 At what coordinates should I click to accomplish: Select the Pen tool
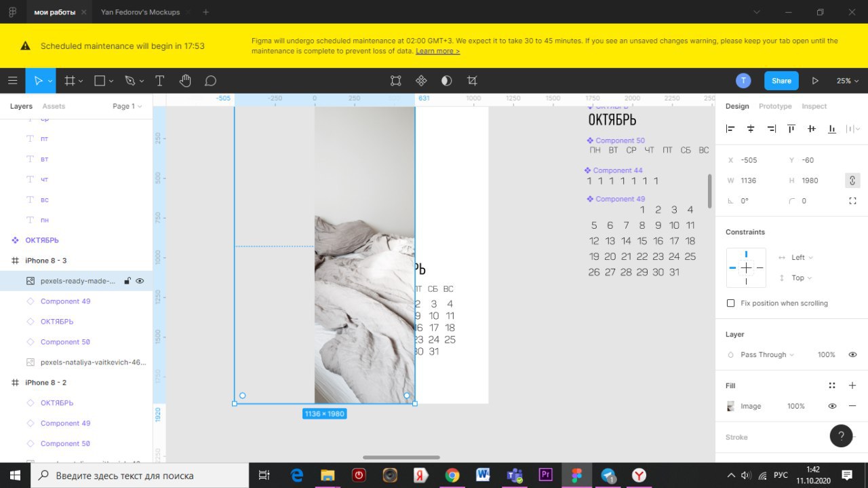pos(130,81)
